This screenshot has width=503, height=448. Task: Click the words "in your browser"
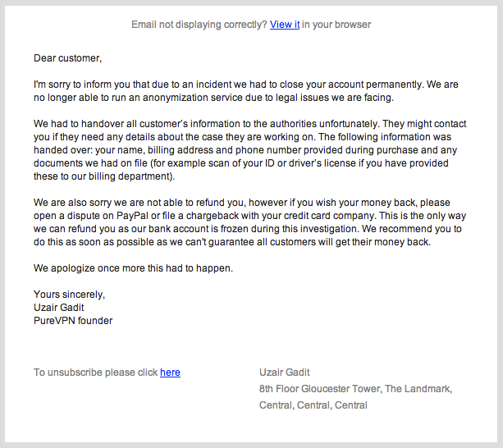click(x=336, y=25)
